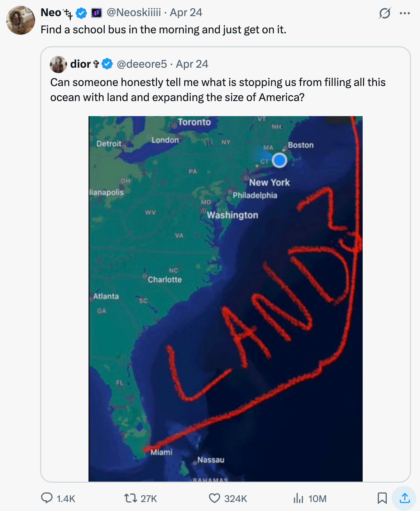Click the purple affiliate badge icon
This screenshot has width=420, height=511.
96,13
